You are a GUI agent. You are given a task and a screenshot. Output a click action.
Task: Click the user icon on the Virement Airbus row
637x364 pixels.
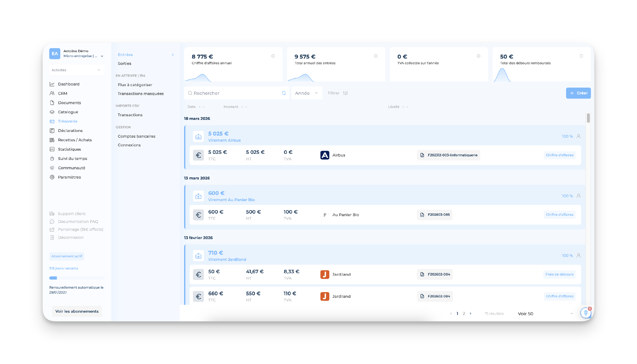point(578,136)
